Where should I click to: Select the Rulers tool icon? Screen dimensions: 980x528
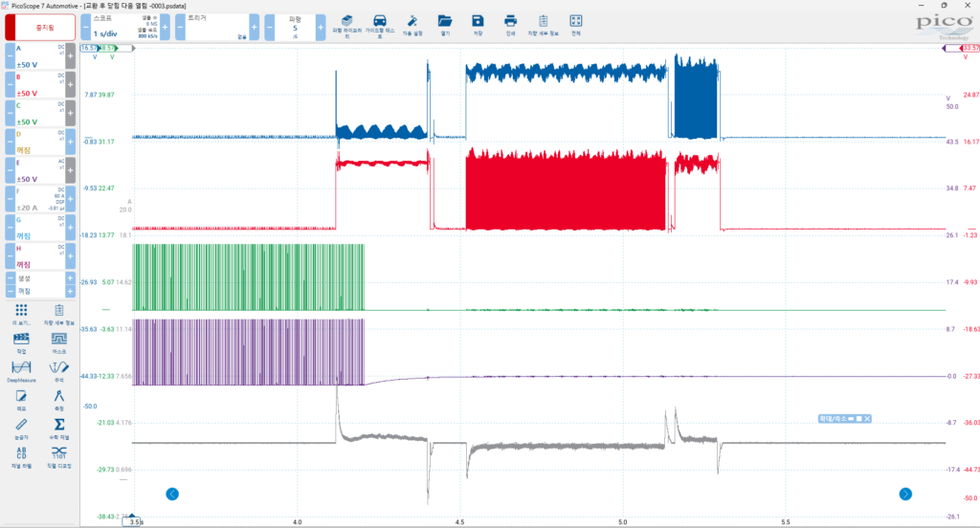click(x=21, y=427)
